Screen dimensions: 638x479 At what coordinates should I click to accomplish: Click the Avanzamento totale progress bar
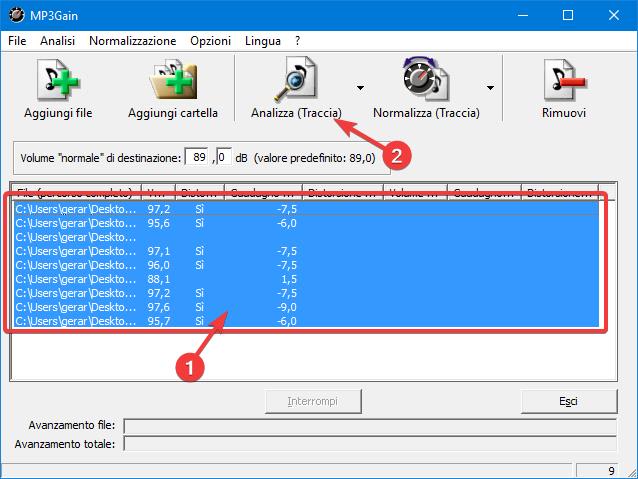tap(370, 444)
